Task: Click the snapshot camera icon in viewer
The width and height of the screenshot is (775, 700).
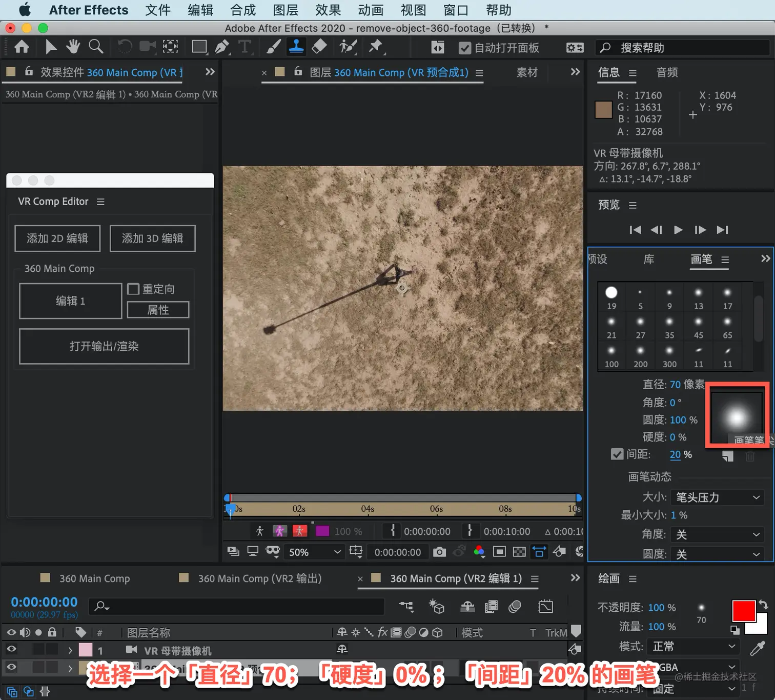Action: (x=439, y=552)
